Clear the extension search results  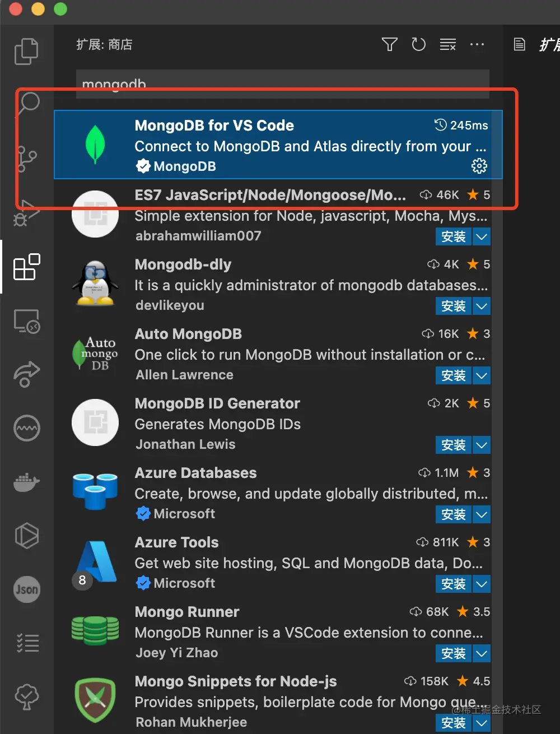pyautogui.click(x=447, y=44)
